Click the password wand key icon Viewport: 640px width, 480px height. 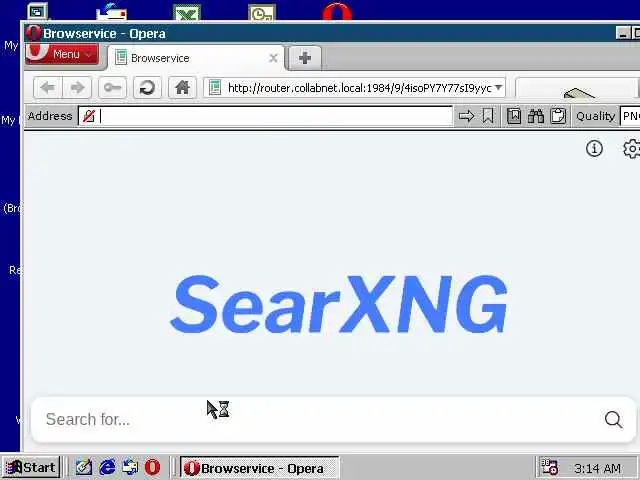[x=112, y=87]
